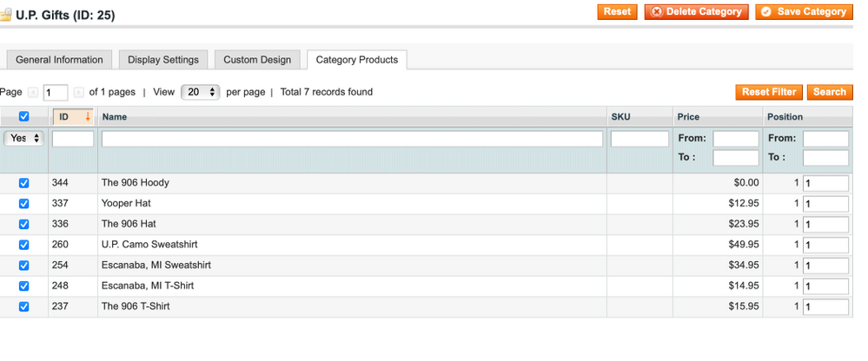Viewport: 868px width, 361px height.
Task: Switch to the General Information tab
Action: tap(59, 60)
